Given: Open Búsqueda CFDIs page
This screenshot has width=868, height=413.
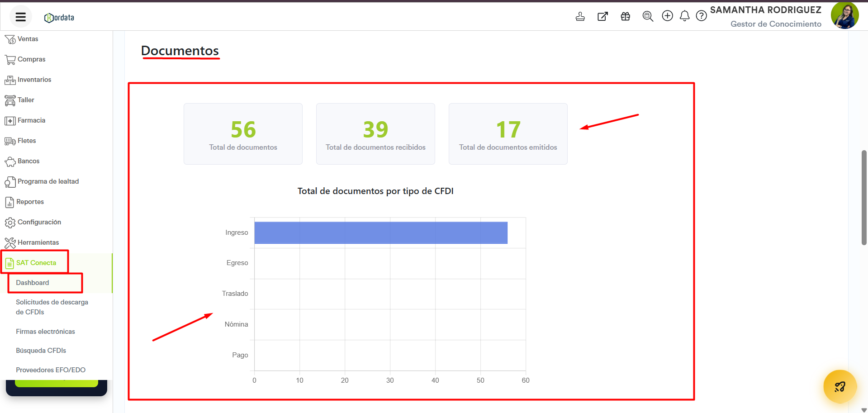Looking at the screenshot, I should pyautogui.click(x=41, y=351).
